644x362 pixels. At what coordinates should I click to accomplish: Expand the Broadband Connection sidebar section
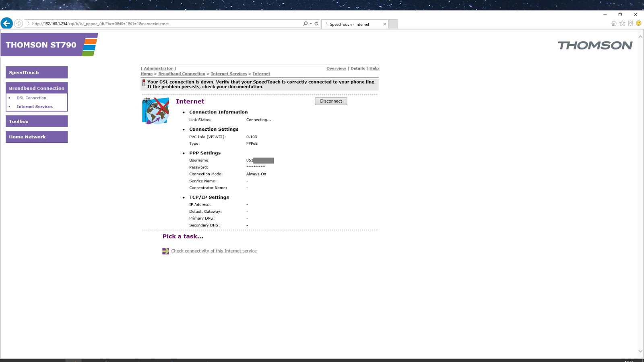36,88
